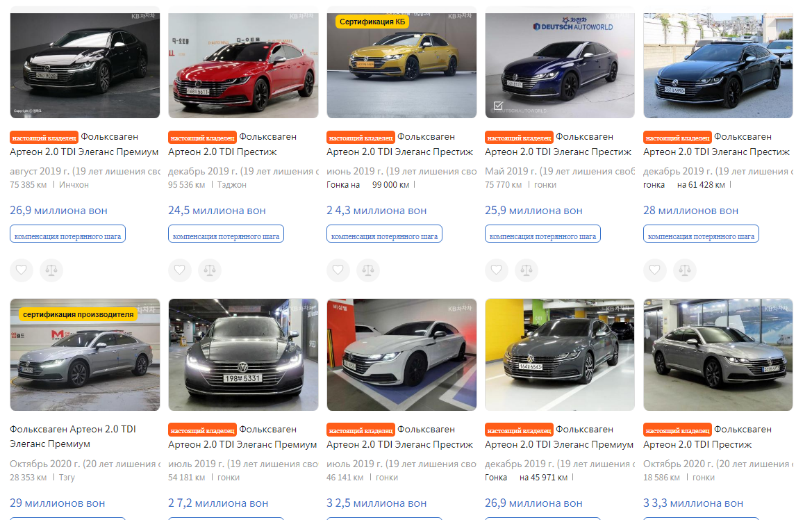This screenshot has height=520, width=812.
Task: Click the 'настоящий владелец' tag on the Тэджон listing
Action: click(203, 138)
